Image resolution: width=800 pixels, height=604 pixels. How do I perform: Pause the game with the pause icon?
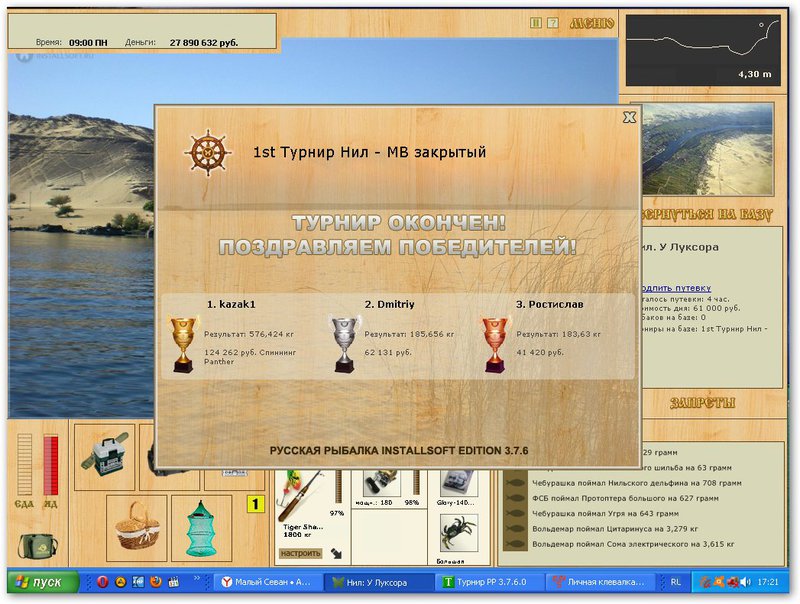(536, 23)
